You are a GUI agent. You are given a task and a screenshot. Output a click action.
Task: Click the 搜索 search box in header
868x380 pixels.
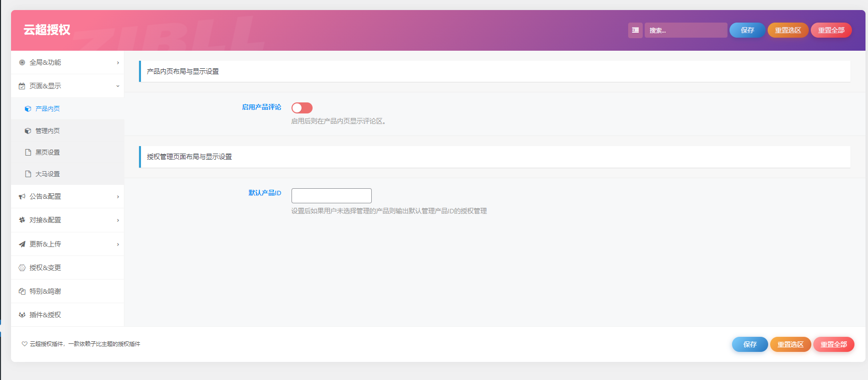pyautogui.click(x=685, y=30)
